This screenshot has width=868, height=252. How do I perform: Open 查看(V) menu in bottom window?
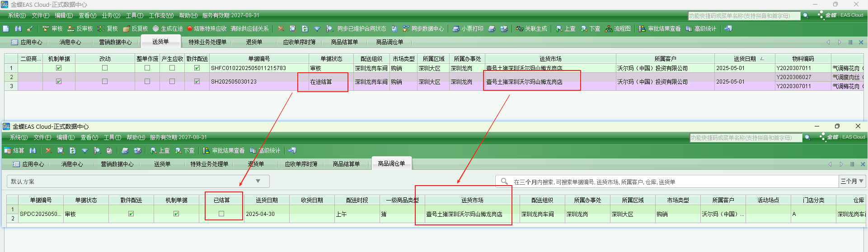tap(89, 137)
